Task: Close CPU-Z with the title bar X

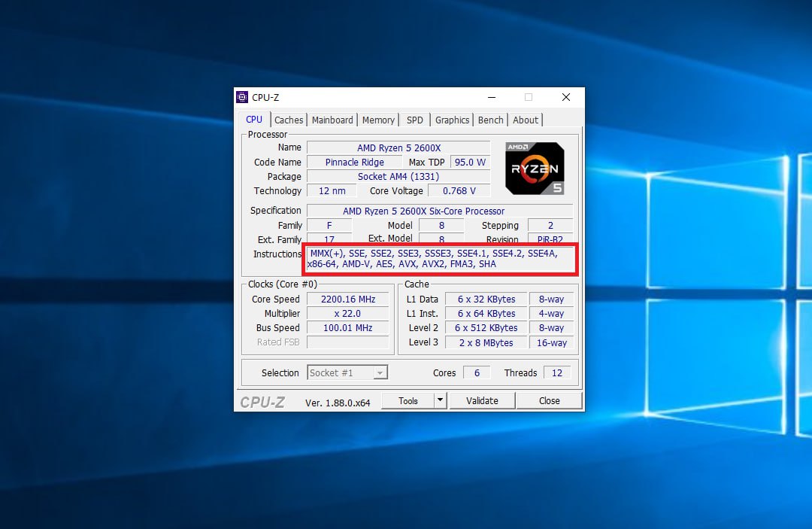Action: tap(566, 97)
